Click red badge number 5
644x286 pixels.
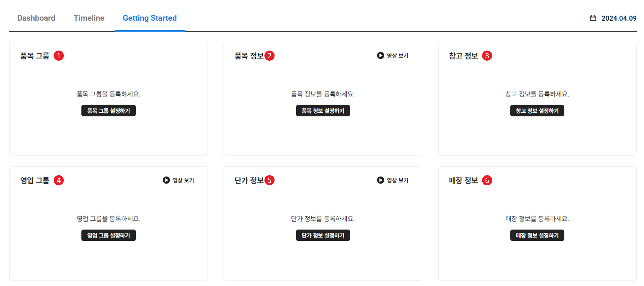pos(269,180)
